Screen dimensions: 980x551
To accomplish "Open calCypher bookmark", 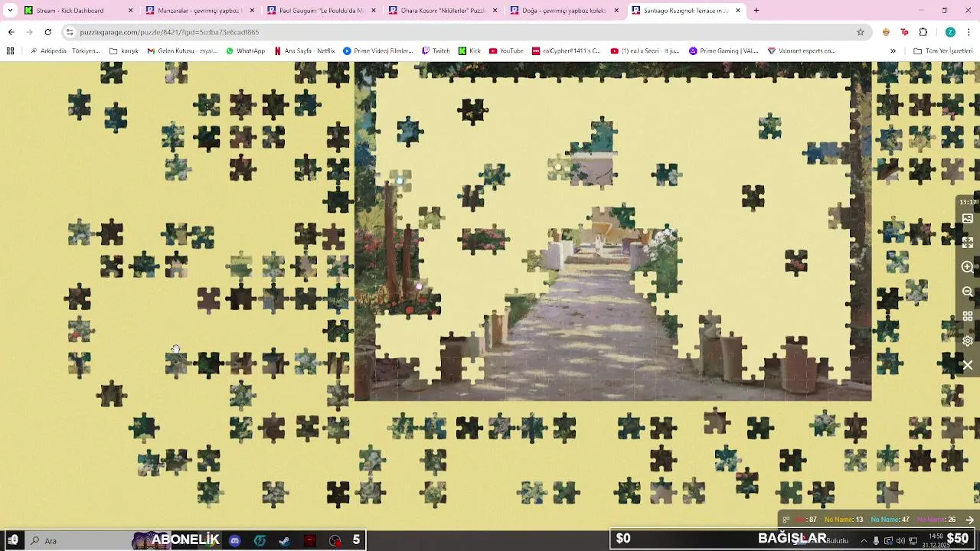I will tap(567, 51).
